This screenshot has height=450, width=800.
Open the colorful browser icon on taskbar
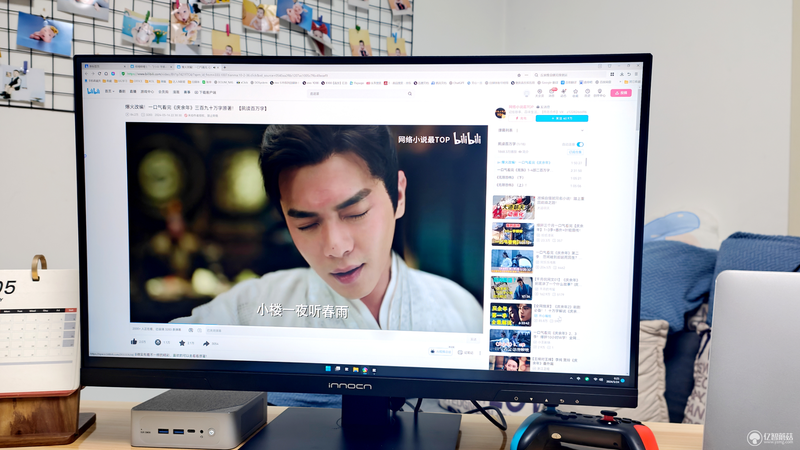365,370
